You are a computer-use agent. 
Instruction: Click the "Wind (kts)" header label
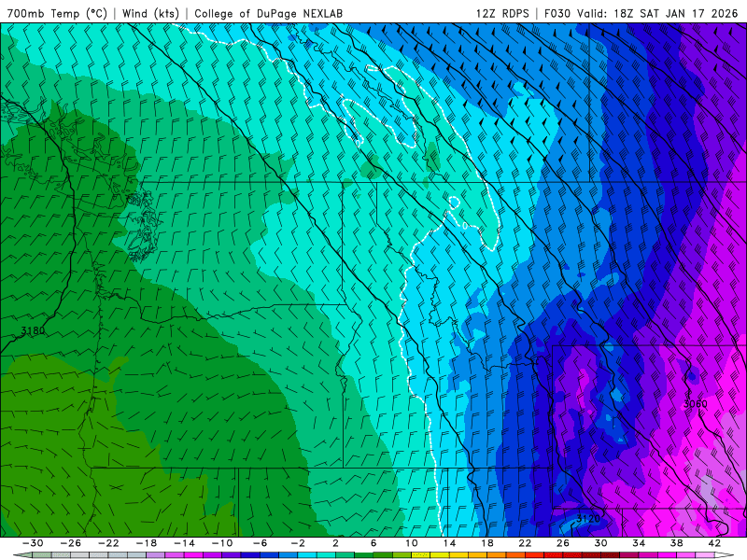(x=150, y=13)
